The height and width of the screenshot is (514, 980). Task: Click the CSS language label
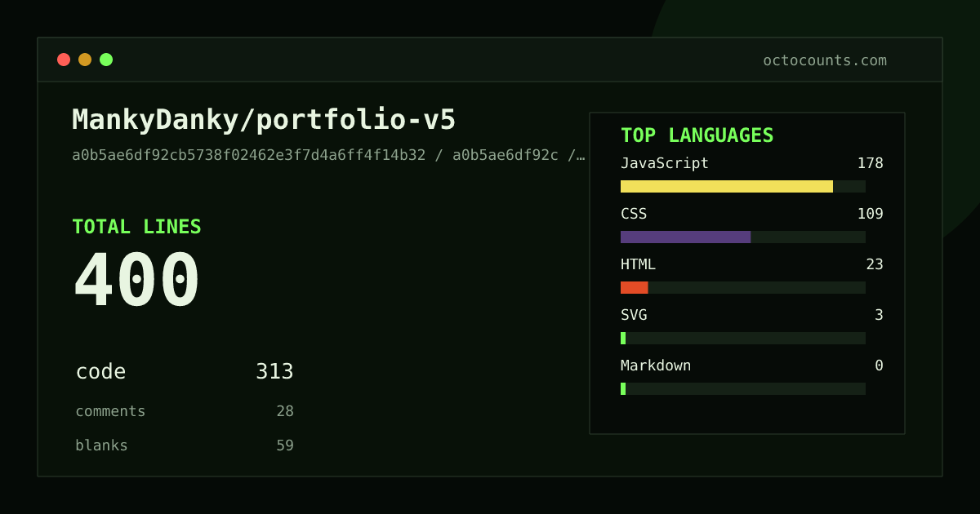(634, 214)
